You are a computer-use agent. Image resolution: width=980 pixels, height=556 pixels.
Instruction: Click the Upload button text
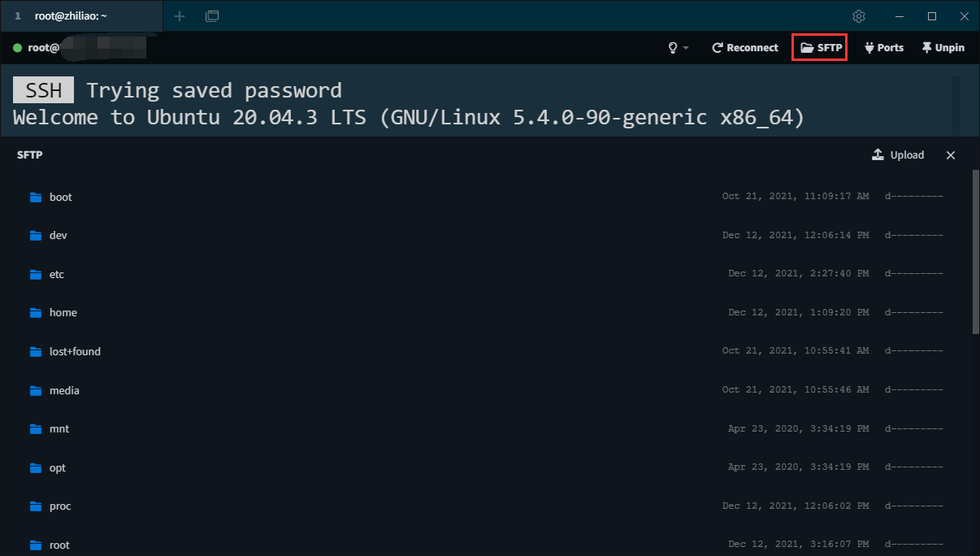pos(908,154)
